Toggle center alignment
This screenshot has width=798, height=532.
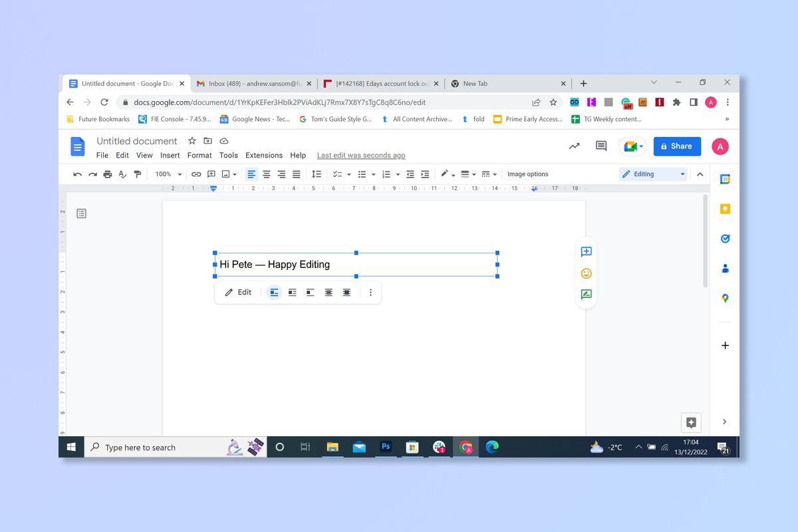[x=266, y=174]
